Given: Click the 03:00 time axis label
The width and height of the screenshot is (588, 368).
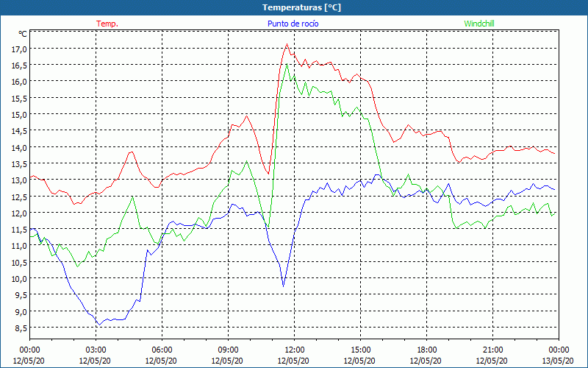Looking at the screenshot, I should click(96, 350).
